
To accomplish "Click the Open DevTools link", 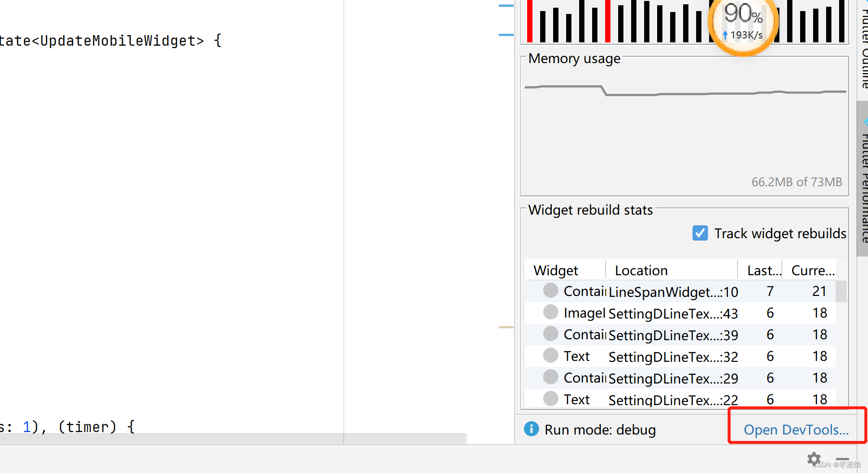I will (796, 429).
